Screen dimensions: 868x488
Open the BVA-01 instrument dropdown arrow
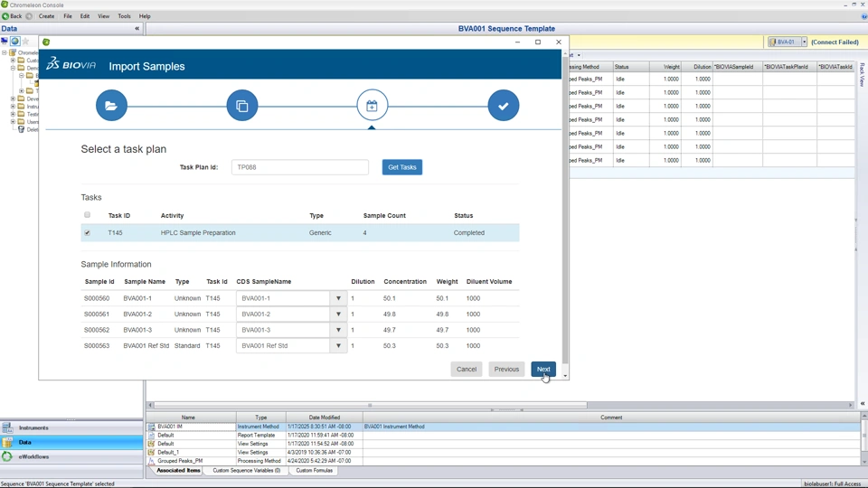click(805, 42)
